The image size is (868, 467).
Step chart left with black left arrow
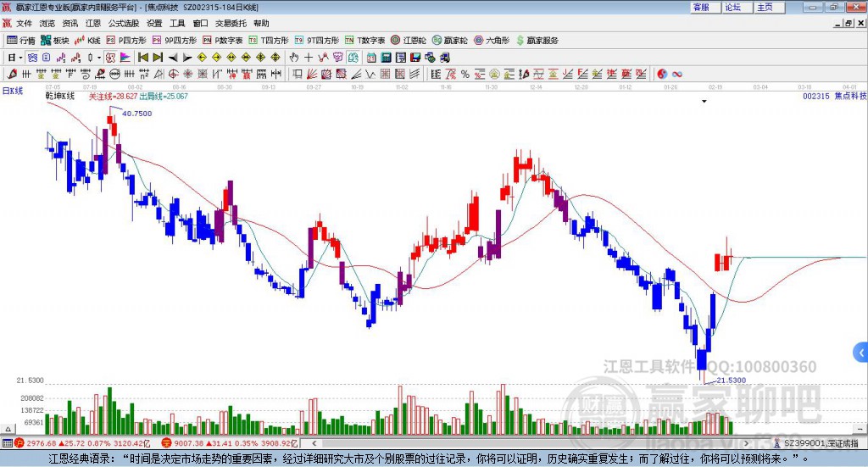[x=173, y=58]
